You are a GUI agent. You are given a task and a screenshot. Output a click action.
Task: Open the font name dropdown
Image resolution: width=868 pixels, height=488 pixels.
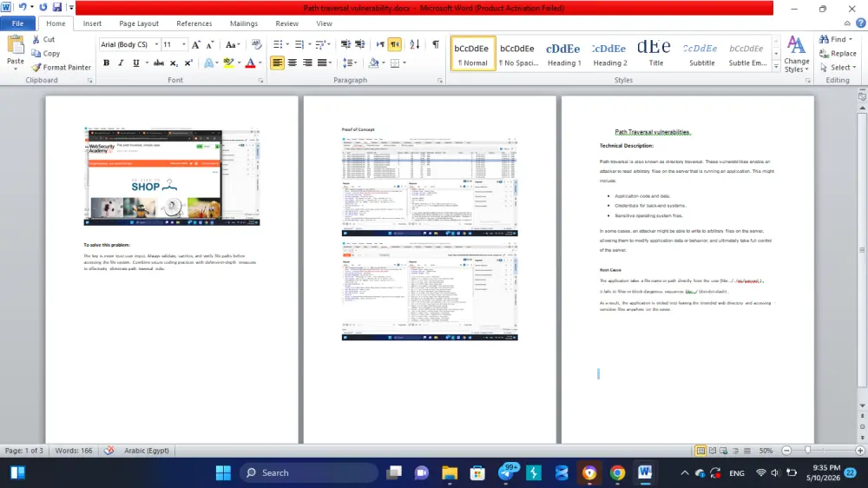coord(156,44)
